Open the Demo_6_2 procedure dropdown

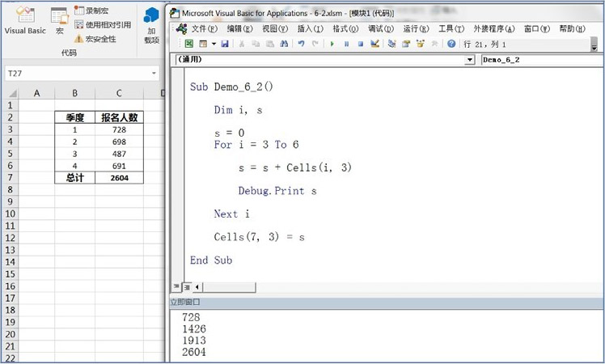[538, 60]
